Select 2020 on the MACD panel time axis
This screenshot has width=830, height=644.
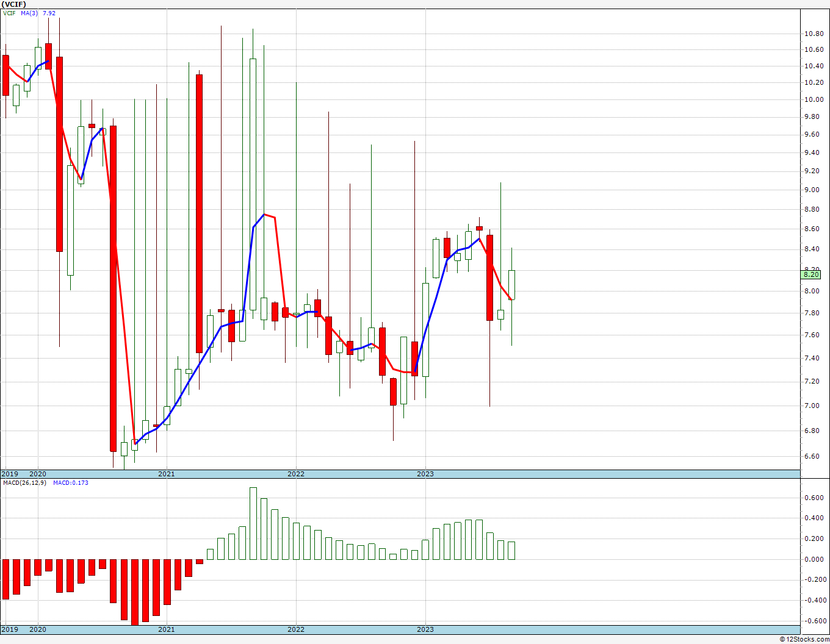pos(38,629)
